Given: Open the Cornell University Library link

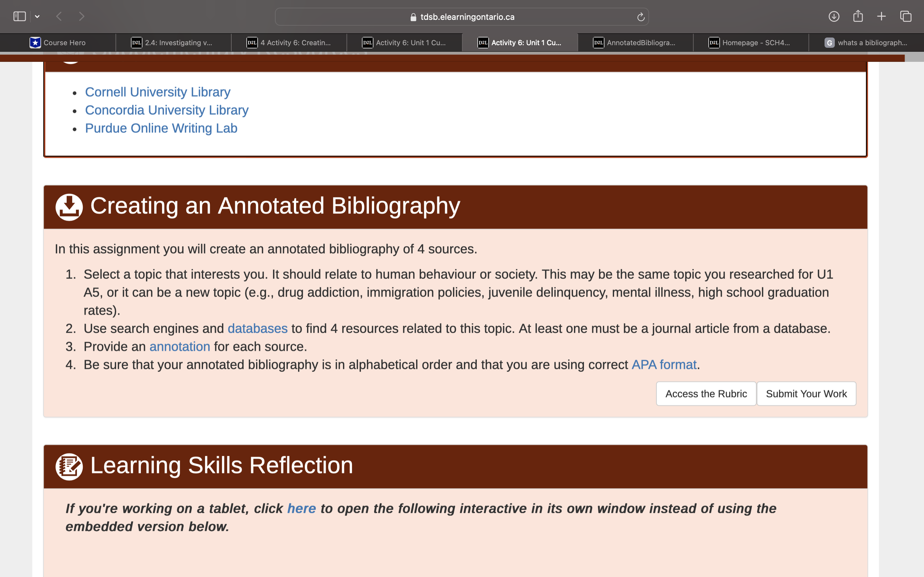Looking at the screenshot, I should tap(157, 92).
